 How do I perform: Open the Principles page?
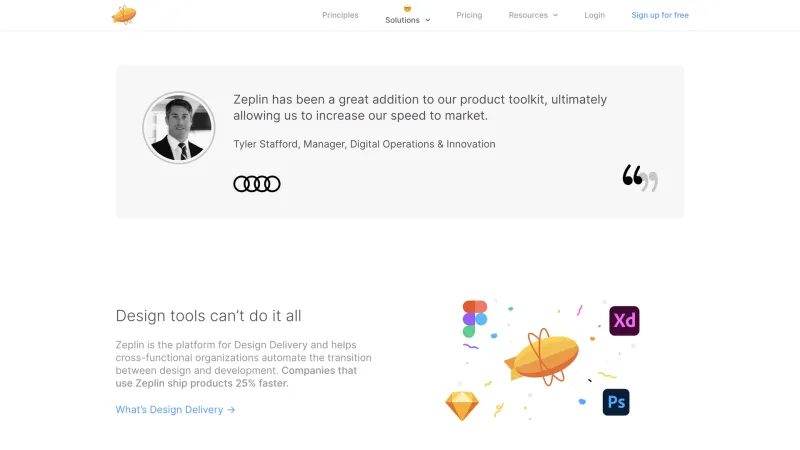(340, 15)
